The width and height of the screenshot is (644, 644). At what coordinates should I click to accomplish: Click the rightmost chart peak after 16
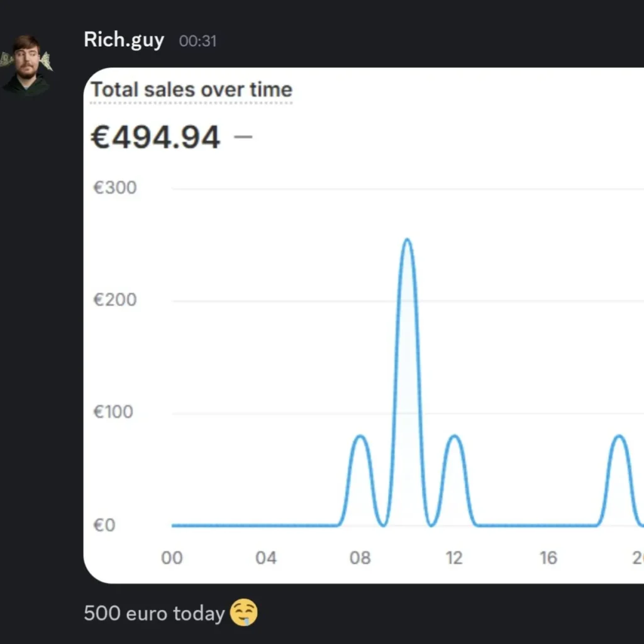click(619, 436)
